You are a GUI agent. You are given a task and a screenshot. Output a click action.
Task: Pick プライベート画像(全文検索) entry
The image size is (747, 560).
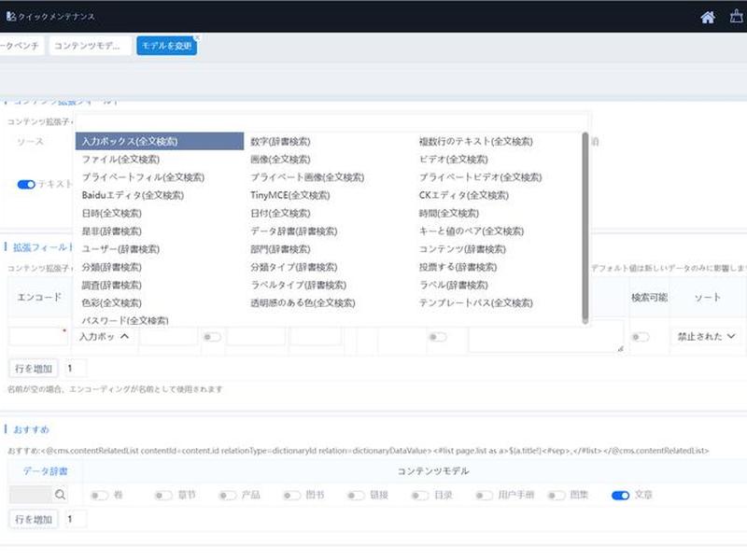pos(307,177)
